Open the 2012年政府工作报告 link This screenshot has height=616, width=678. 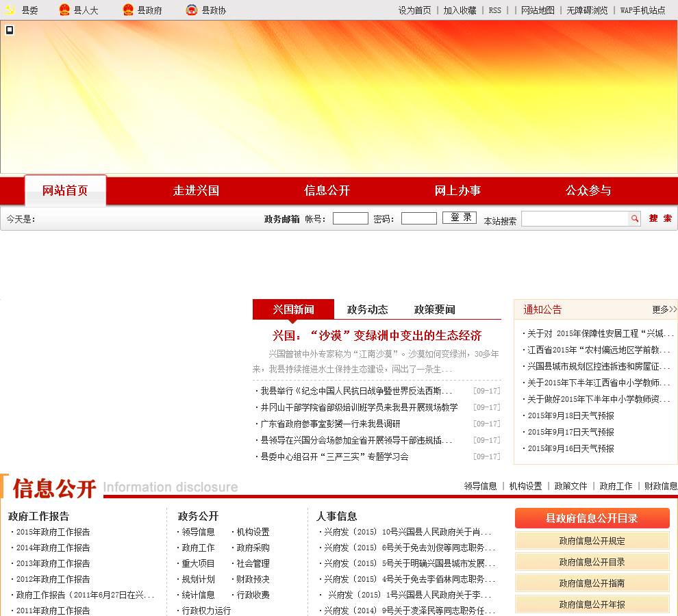53,579
